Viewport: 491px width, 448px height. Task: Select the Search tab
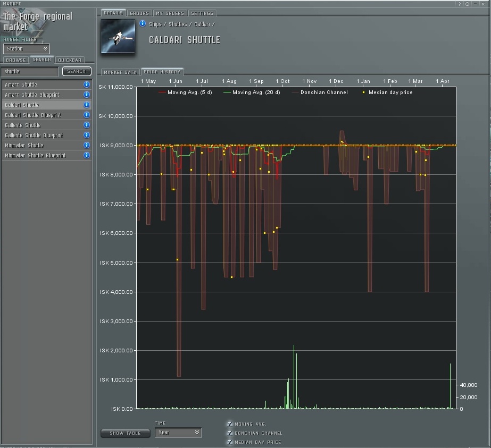42,60
